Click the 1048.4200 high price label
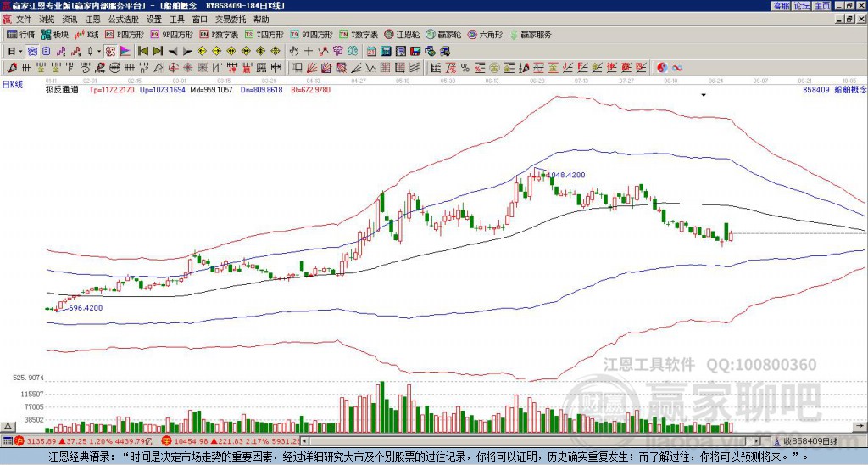868x465 pixels. coord(568,175)
